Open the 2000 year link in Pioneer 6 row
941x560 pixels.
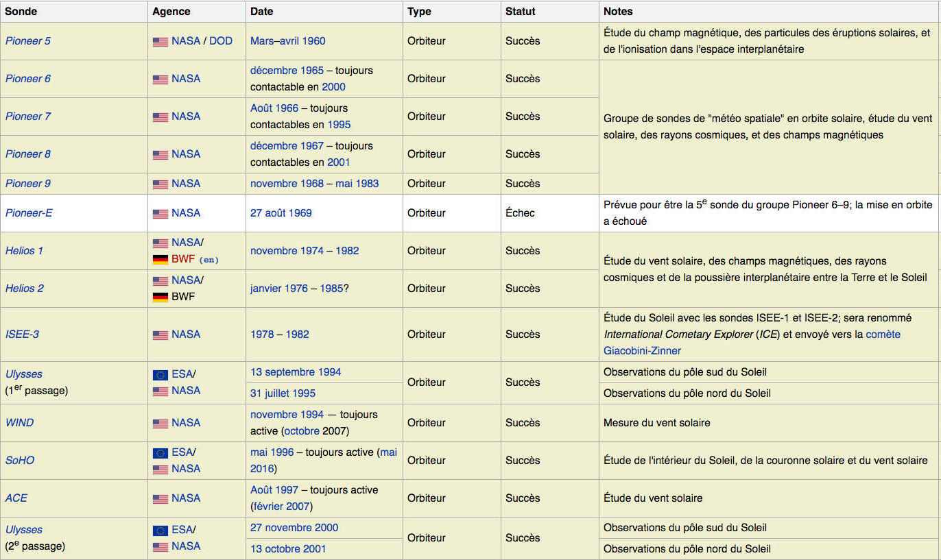334,87
